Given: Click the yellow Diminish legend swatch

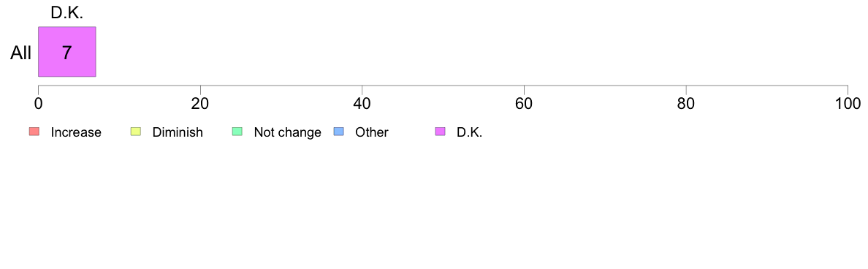Looking at the screenshot, I should tap(136, 132).
